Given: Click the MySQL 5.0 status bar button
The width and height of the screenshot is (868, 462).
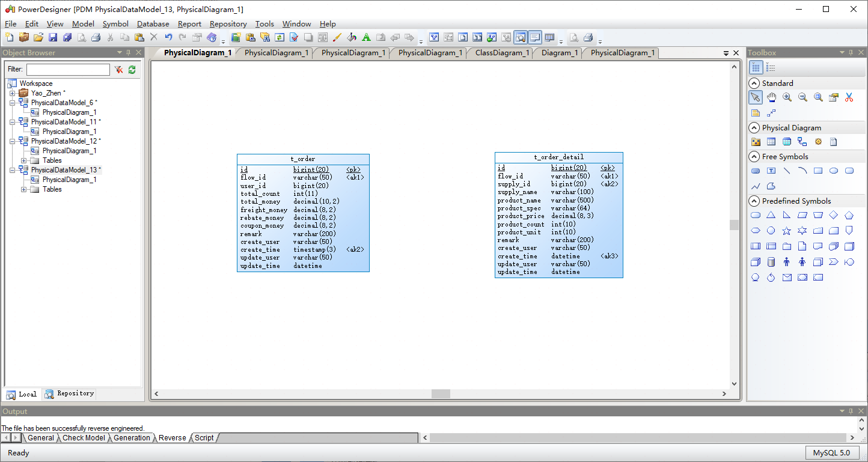Looking at the screenshot, I should [832, 452].
